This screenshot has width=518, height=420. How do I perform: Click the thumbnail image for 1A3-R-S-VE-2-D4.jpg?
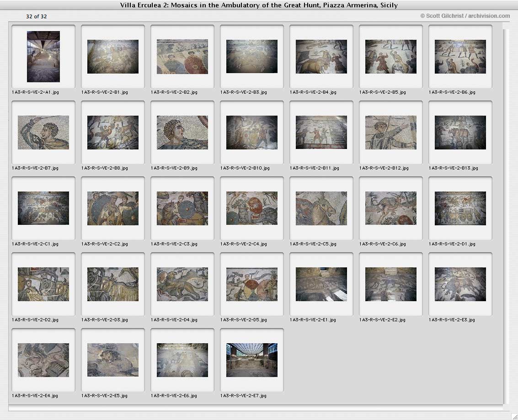182,284
